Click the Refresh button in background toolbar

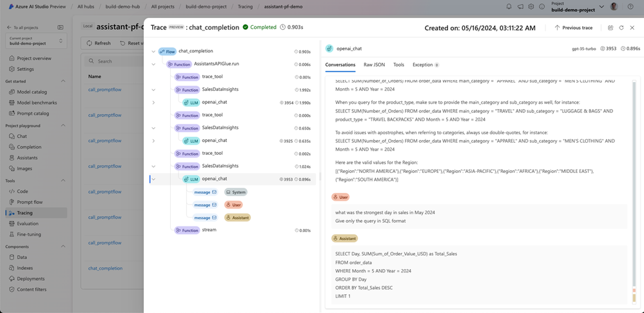pyautogui.click(x=99, y=43)
